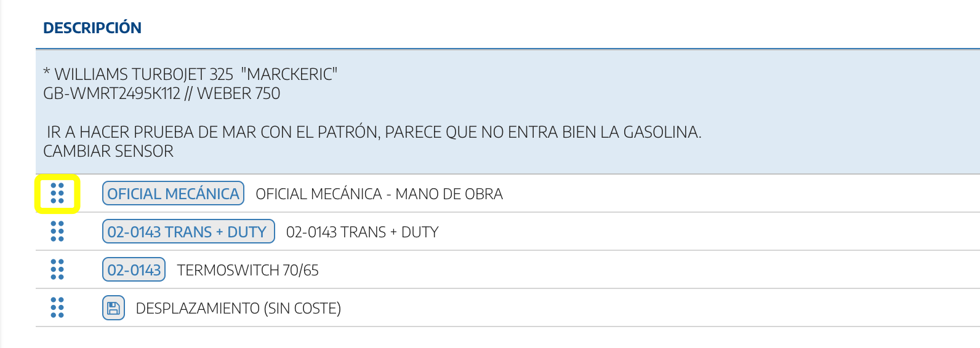Select the TERMOSWITCH 70/65 description text
The width and height of the screenshot is (980, 348).
(248, 270)
